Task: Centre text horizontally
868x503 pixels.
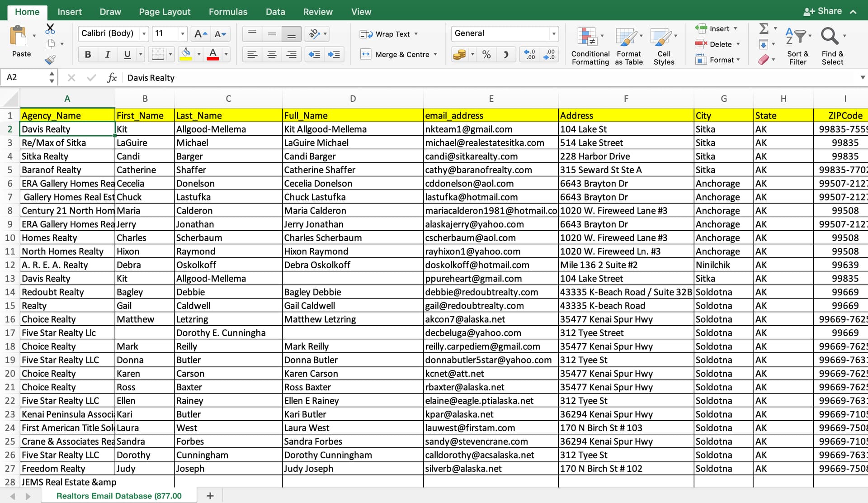Action: coord(272,55)
